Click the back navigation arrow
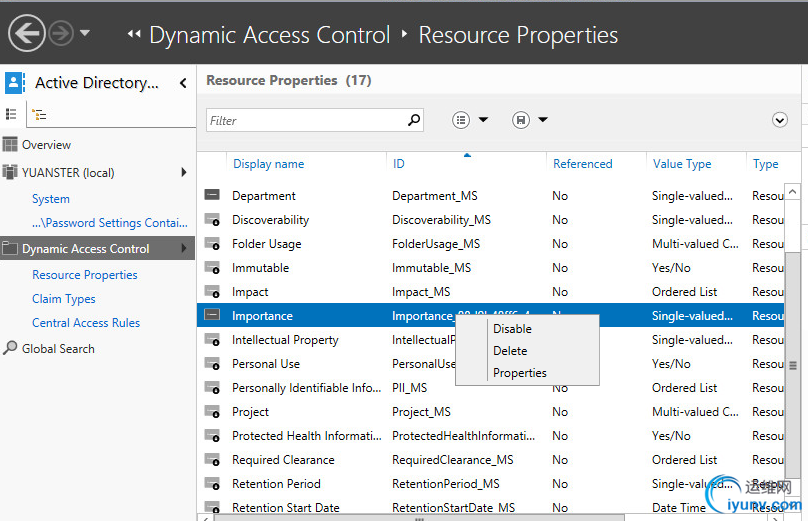808x521 pixels. pos(26,33)
